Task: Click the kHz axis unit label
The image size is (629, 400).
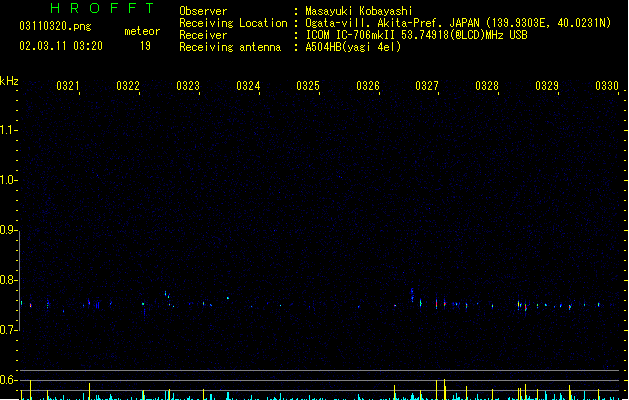Action: tap(9, 81)
